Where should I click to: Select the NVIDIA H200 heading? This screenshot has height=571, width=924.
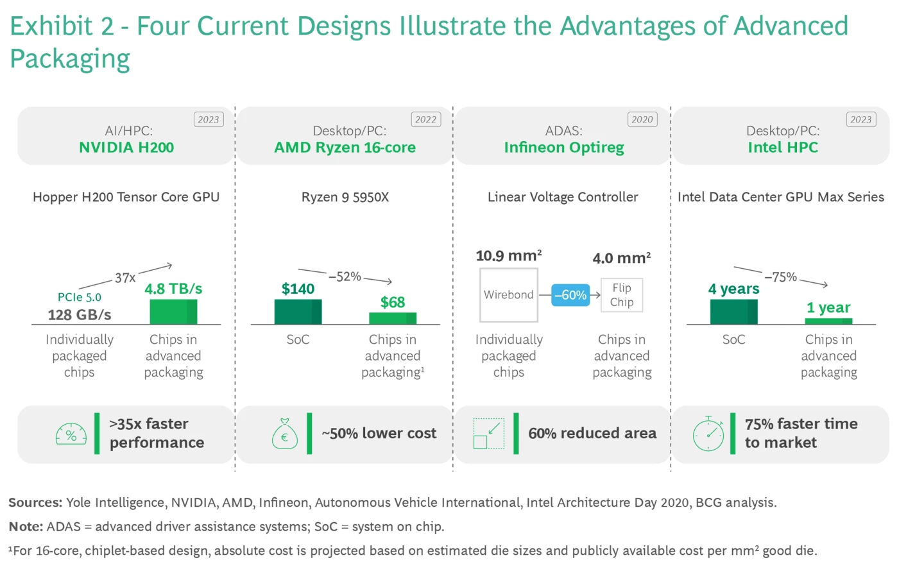[126, 148]
